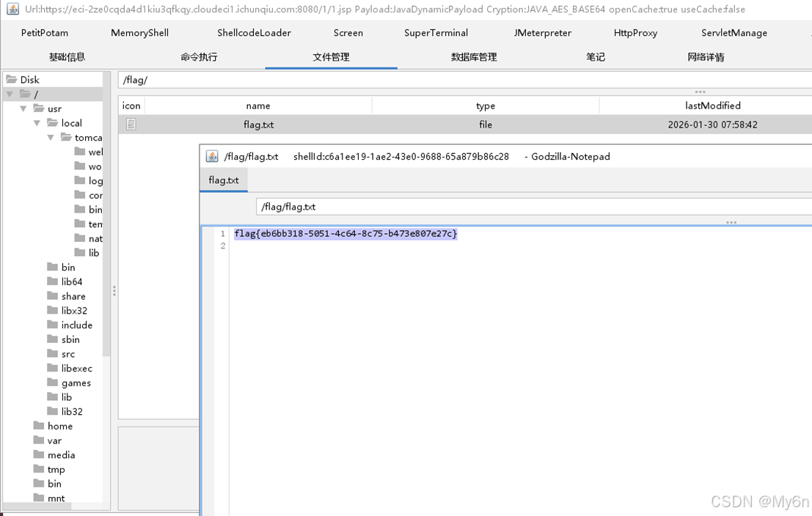Screen dimensions: 812x516
Task: Click the lib32 folder icon
Action: tap(52, 411)
